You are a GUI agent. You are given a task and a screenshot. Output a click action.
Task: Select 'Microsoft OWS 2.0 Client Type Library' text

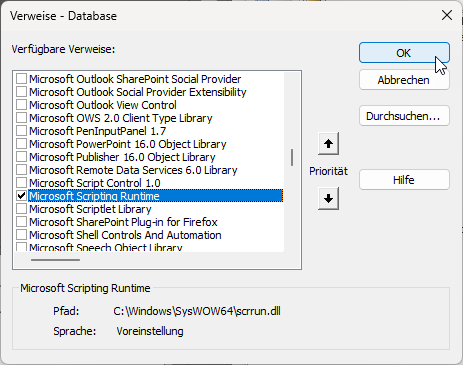point(121,118)
